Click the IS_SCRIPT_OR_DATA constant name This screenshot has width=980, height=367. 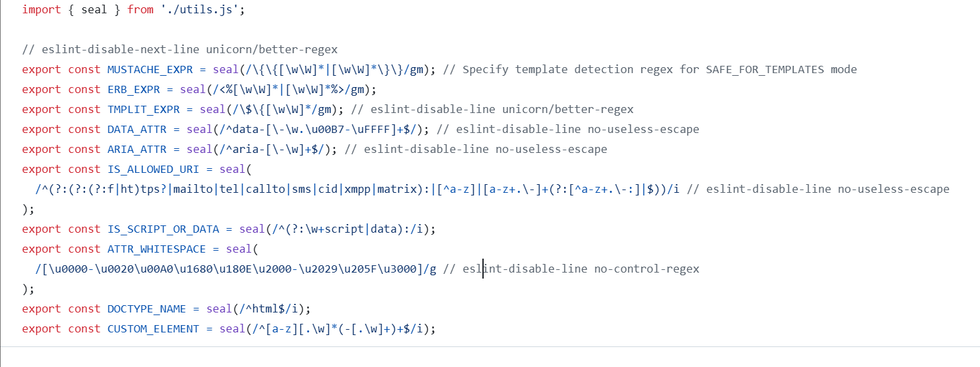pos(163,229)
